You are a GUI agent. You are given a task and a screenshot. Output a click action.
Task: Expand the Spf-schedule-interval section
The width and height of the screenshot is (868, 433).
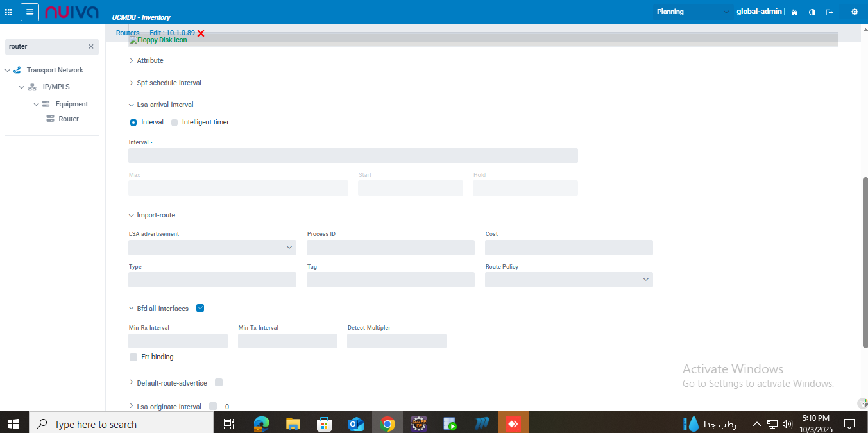tap(169, 83)
